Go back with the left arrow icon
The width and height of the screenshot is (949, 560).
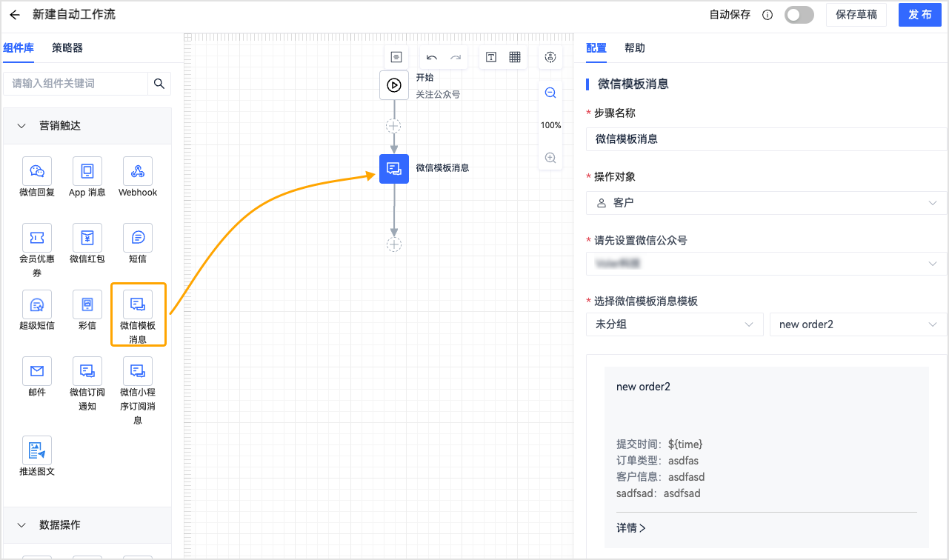click(15, 15)
